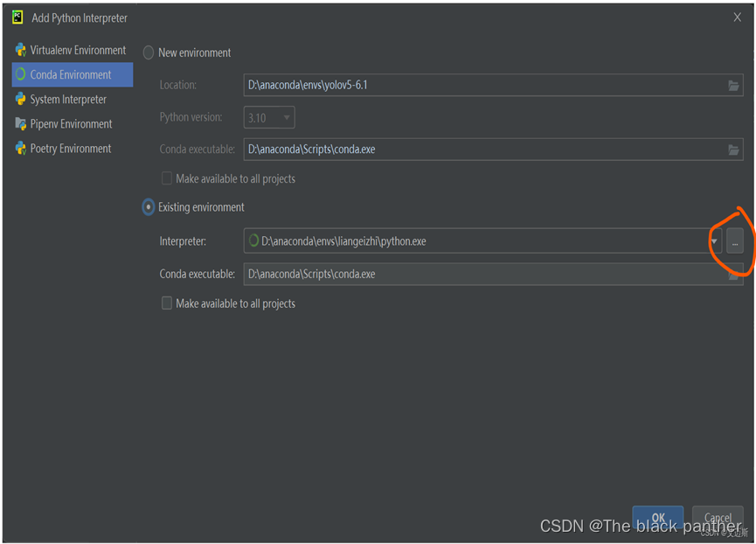Screen dimensions: 756x544
Task: Click the Location path input field
Action: point(481,86)
